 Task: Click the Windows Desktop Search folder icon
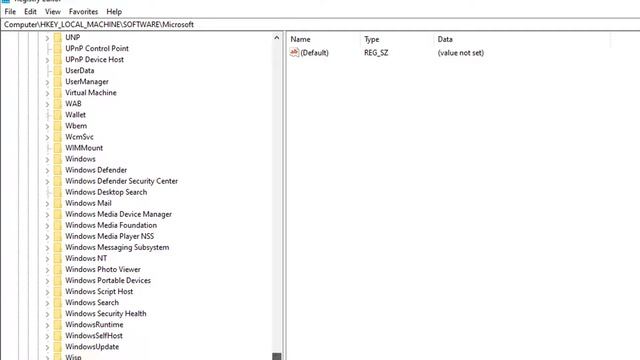(x=58, y=192)
